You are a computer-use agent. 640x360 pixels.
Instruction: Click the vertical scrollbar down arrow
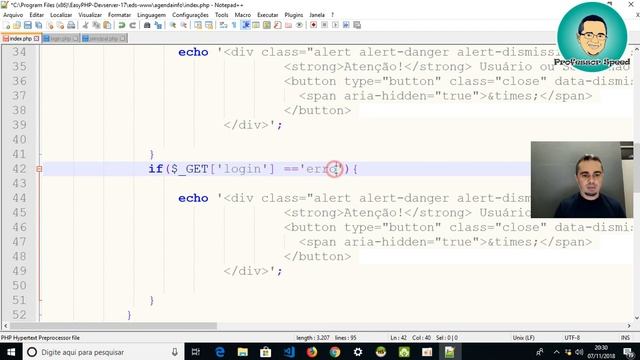[636, 318]
